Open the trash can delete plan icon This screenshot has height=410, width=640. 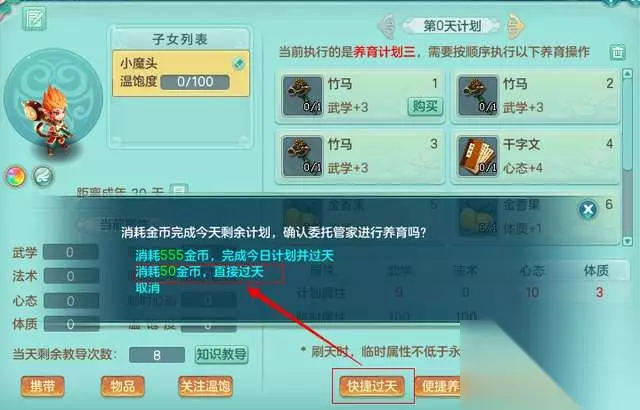[x=618, y=52]
